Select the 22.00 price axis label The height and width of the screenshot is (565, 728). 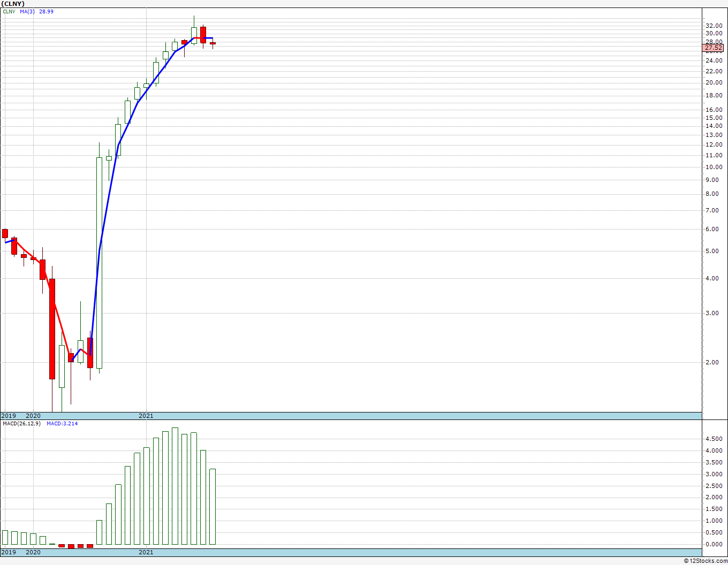click(714, 71)
